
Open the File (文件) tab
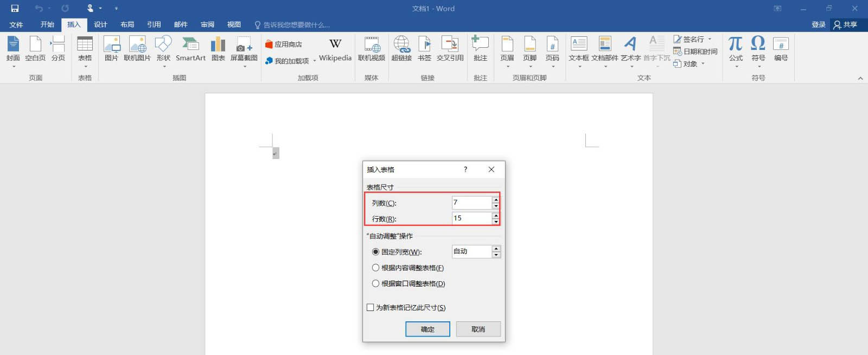click(x=16, y=24)
